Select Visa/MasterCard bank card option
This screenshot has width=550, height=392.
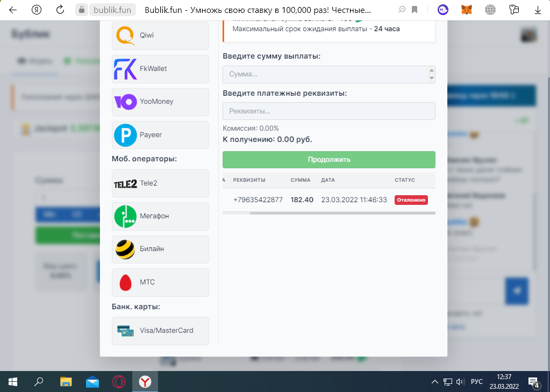[160, 331]
